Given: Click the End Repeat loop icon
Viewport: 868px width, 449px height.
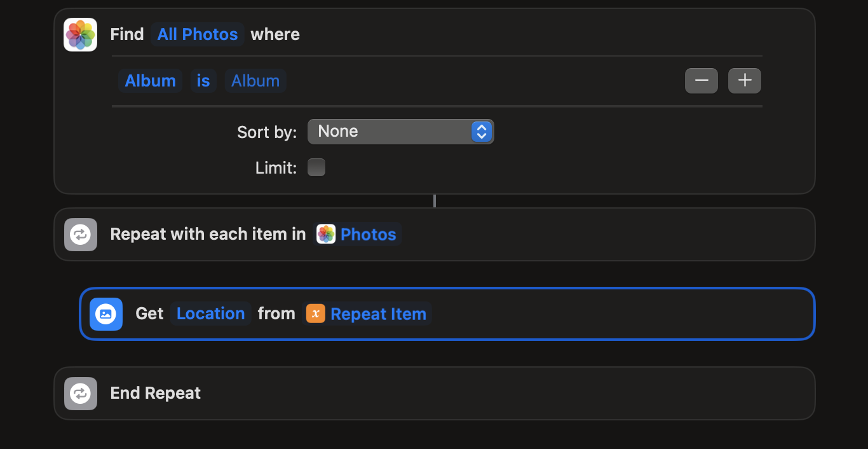Looking at the screenshot, I should [x=81, y=394].
